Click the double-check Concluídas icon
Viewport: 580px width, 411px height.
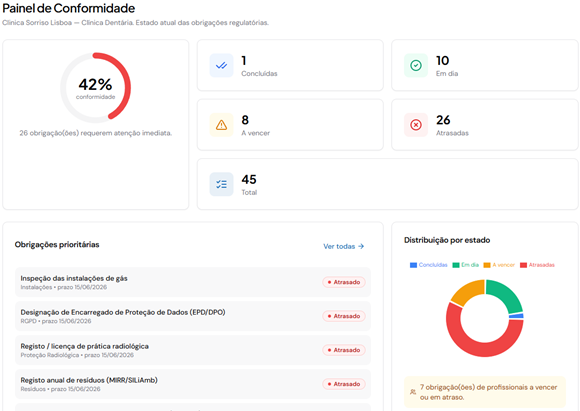[221, 65]
